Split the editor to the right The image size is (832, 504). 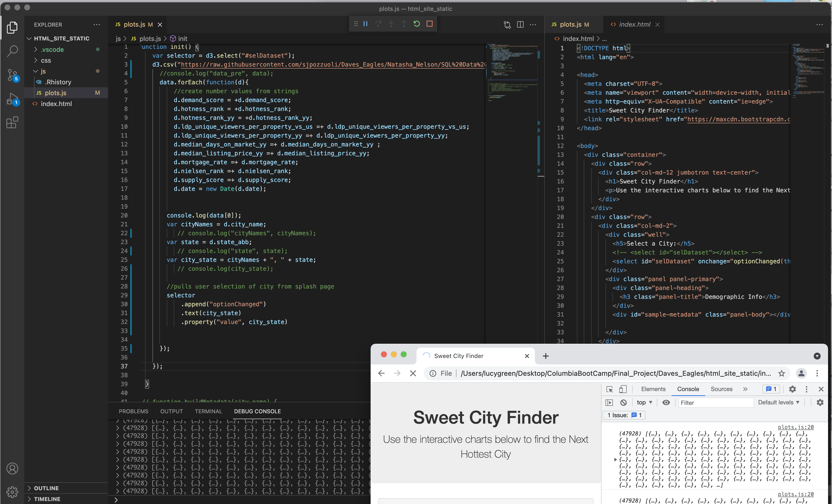click(520, 24)
